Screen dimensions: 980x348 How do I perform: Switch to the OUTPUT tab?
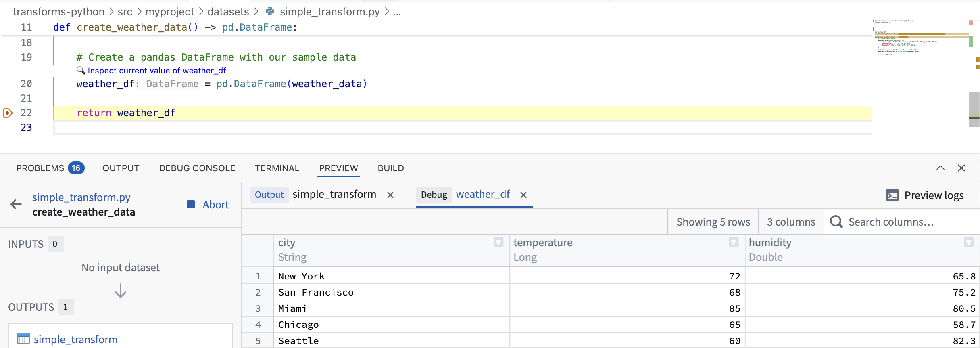pos(121,168)
